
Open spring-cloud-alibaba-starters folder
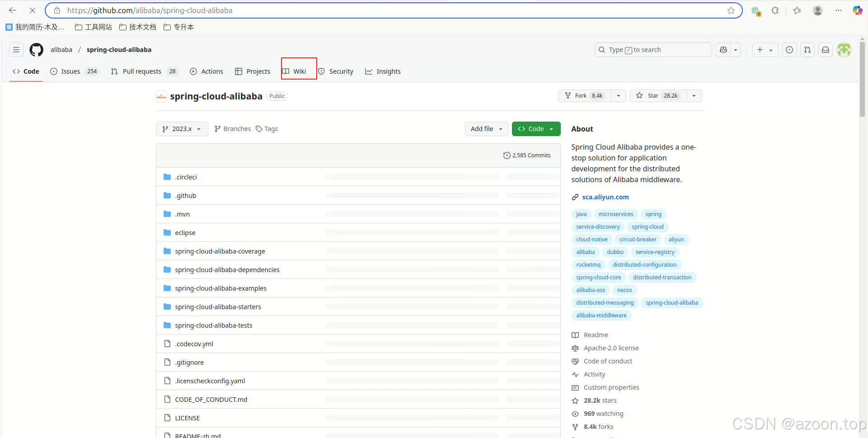(x=218, y=307)
